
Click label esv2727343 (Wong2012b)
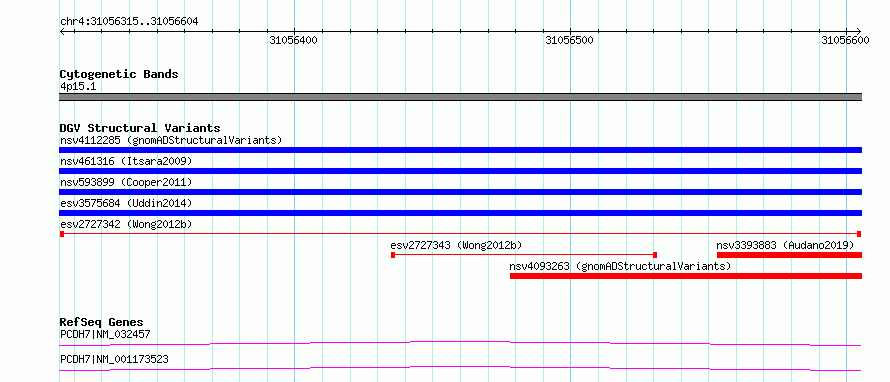pos(456,245)
